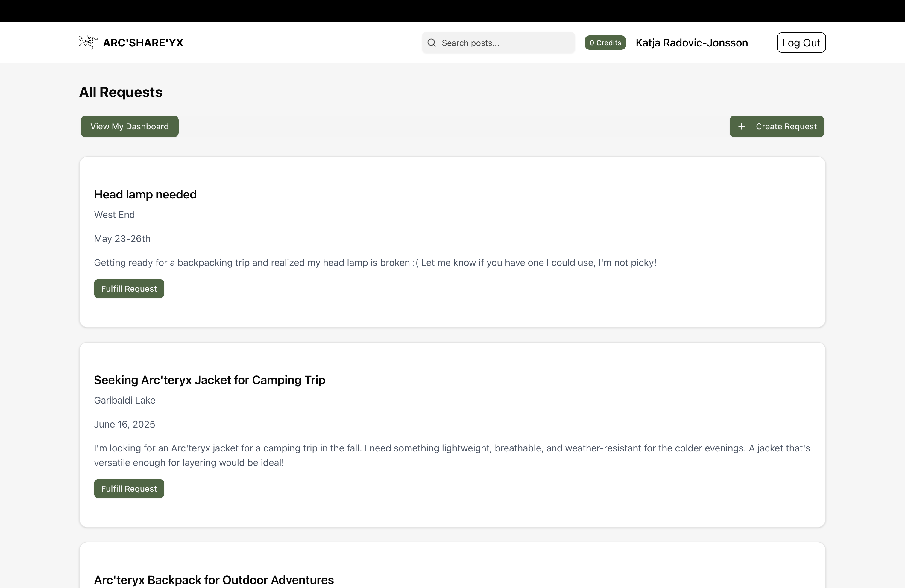Click the June 16, 2025 date text
905x588 pixels.
coord(124,424)
